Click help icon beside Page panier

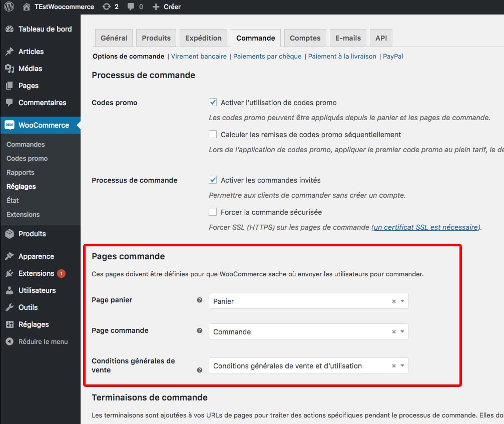click(x=200, y=300)
